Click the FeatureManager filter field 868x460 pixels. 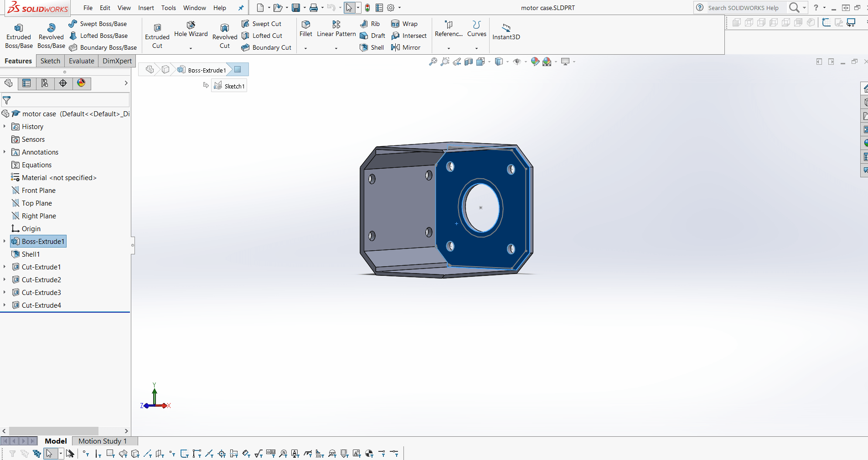click(66, 100)
